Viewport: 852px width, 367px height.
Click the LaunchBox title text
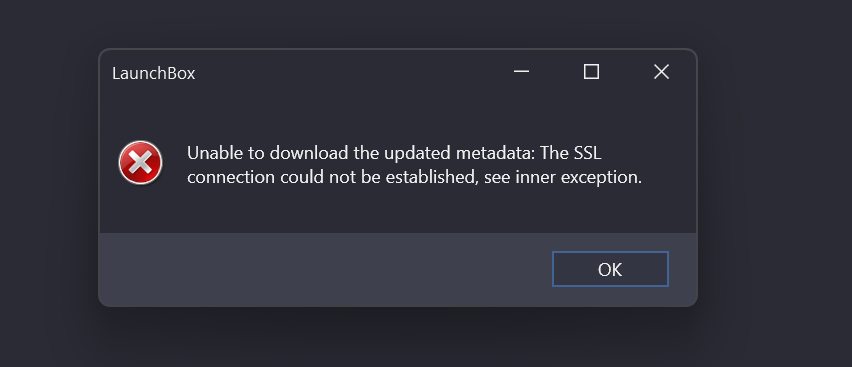(153, 73)
